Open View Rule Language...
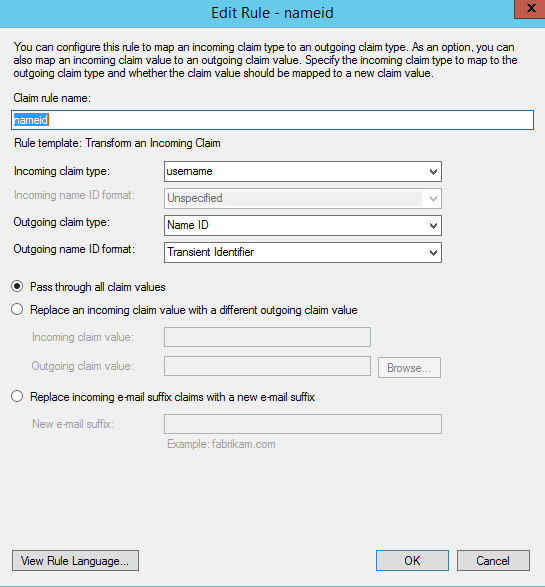The image size is (545, 587). [75, 560]
